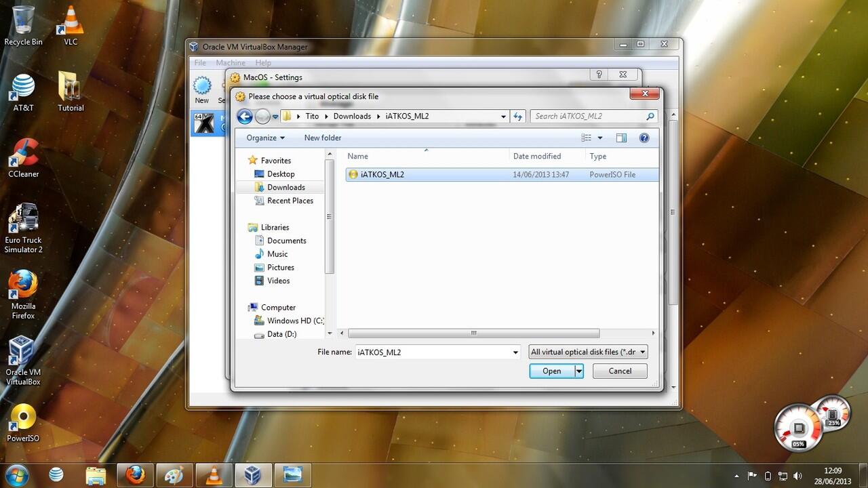868x488 pixels.
Task: Launch Euro Truck Simulator 2 shortcut
Action: 23,228
